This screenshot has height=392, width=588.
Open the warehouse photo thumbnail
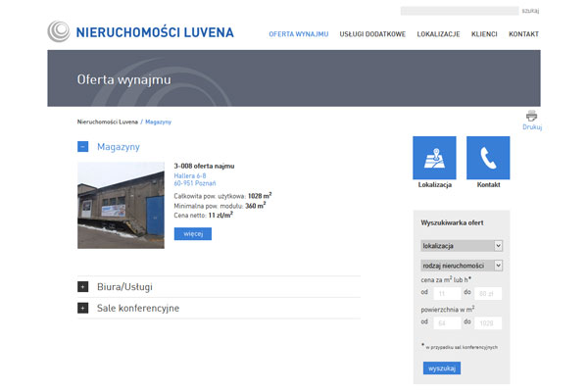coord(121,205)
